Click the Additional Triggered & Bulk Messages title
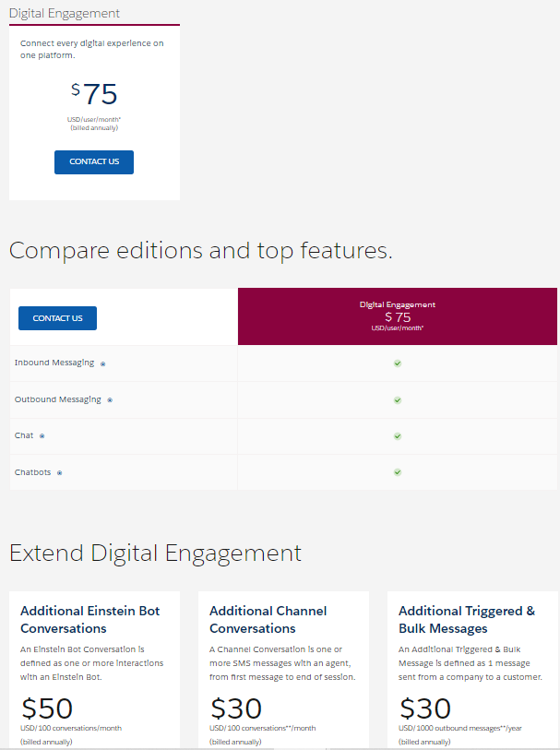Screen dimensions: 560x750 (x=467, y=619)
